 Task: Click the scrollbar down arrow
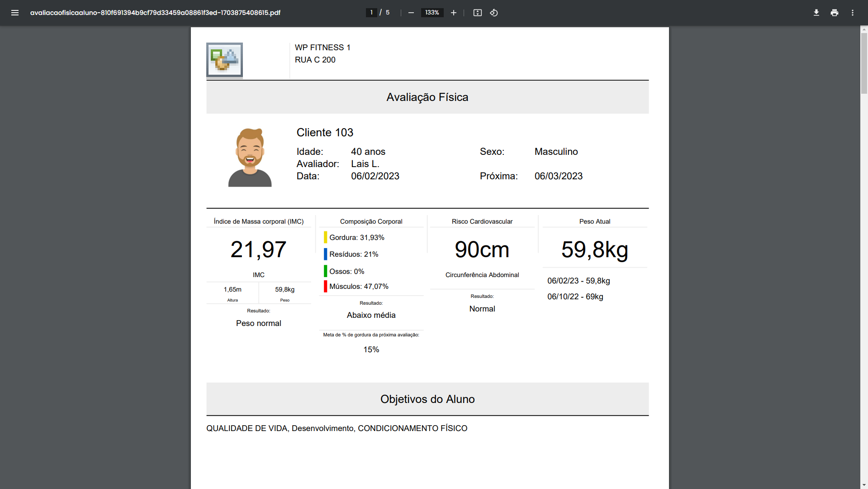[x=864, y=485]
